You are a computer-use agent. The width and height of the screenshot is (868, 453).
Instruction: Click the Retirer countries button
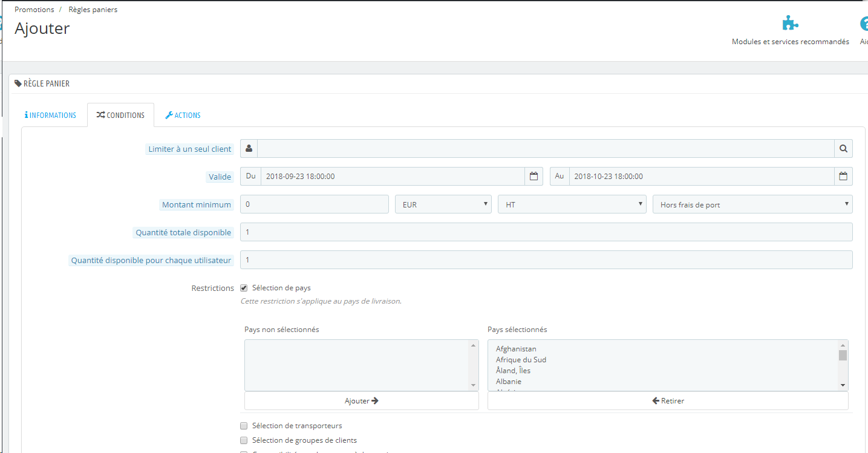click(668, 401)
